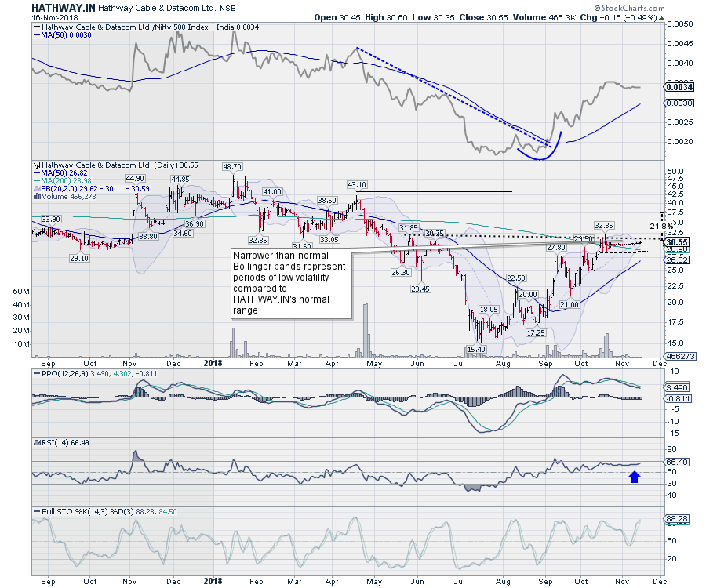
Task: Click the 43.10 high price label
Action: click(x=357, y=184)
